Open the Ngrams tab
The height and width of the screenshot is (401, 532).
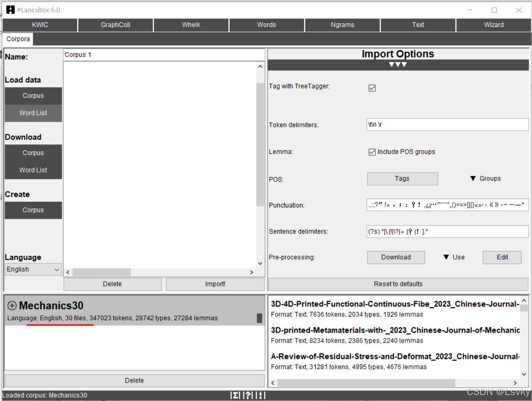(x=342, y=25)
